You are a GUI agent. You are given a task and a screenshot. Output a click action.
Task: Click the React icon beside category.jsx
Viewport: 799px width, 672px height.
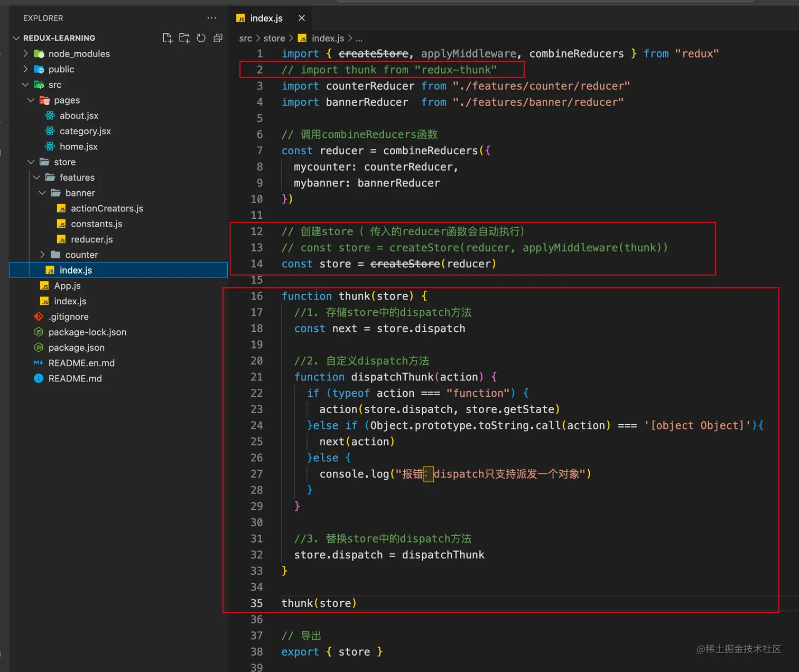point(50,131)
